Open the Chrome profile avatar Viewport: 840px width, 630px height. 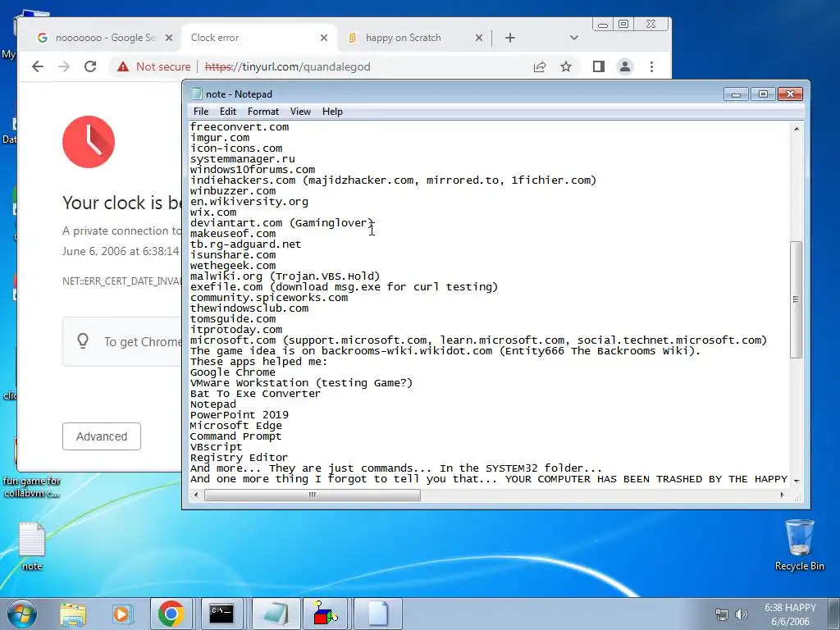(x=624, y=66)
